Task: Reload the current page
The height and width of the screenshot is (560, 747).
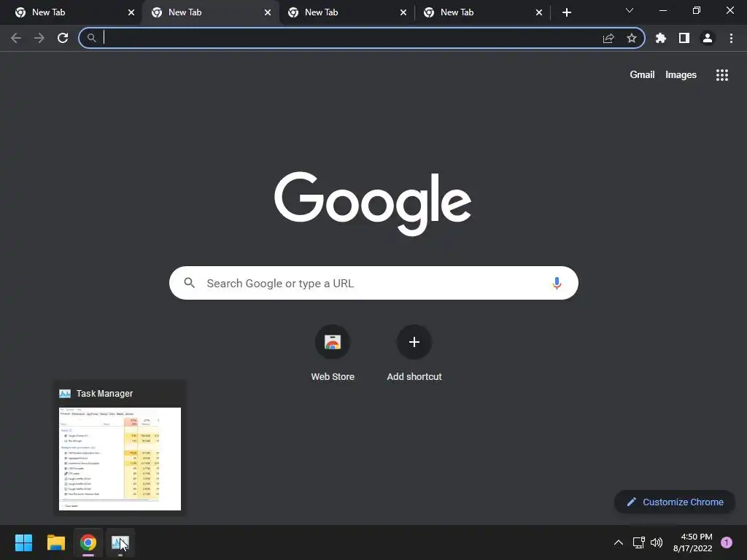Action: tap(63, 38)
